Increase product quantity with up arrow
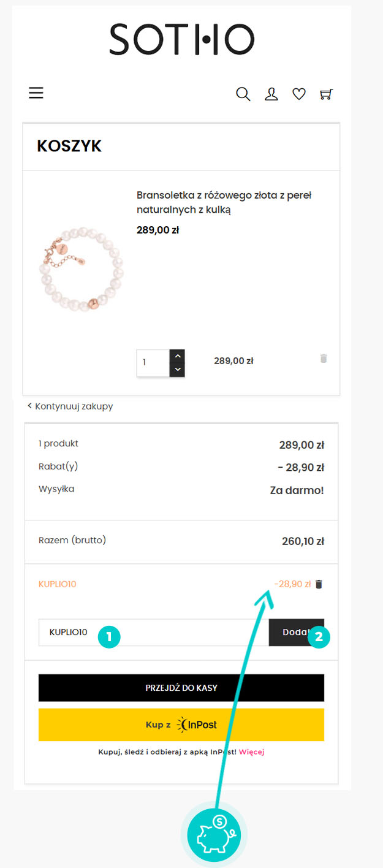Image resolution: width=383 pixels, height=868 pixels. pos(177,356)
